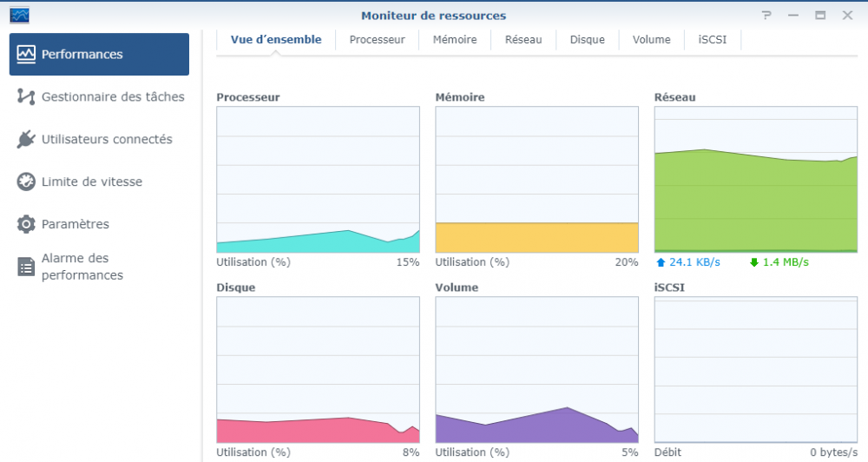Open the Mémoire usage chart
This screenshot has width=868, height=462.
pos(536,180)
